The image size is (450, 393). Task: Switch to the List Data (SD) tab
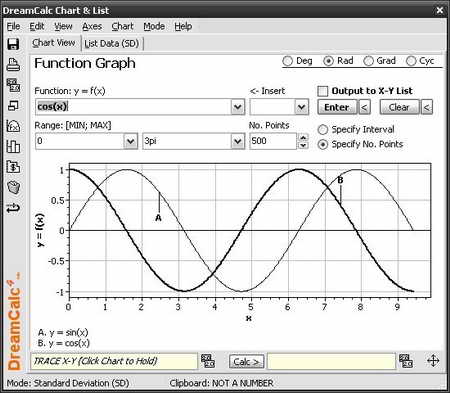[x=112, y=44]
